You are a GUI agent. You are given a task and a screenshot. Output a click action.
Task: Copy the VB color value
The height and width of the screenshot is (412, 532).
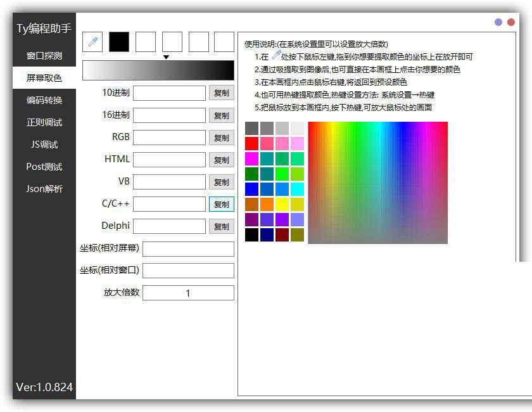[x=222, y=182]
